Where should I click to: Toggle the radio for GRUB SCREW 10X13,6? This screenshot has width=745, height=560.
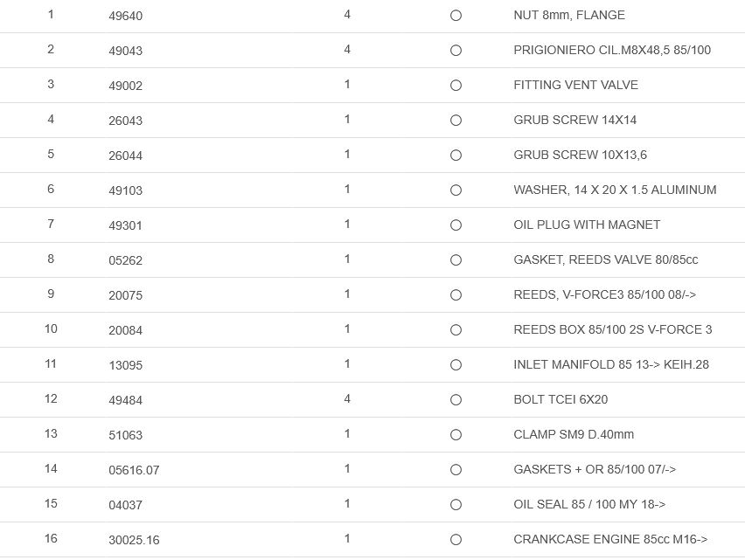point(456,156)
